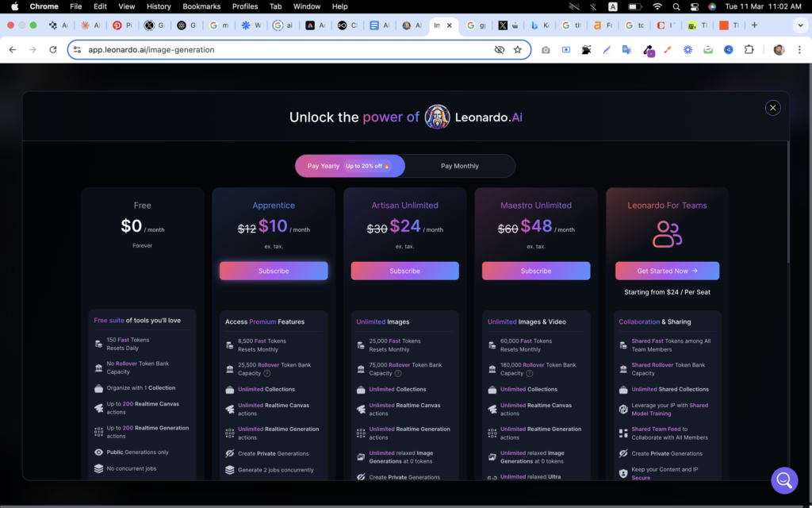Click the image icon in Artisan Unlimited relaxed Image Generations
This screenshot has height=508, width=812.
pos(361,457)
